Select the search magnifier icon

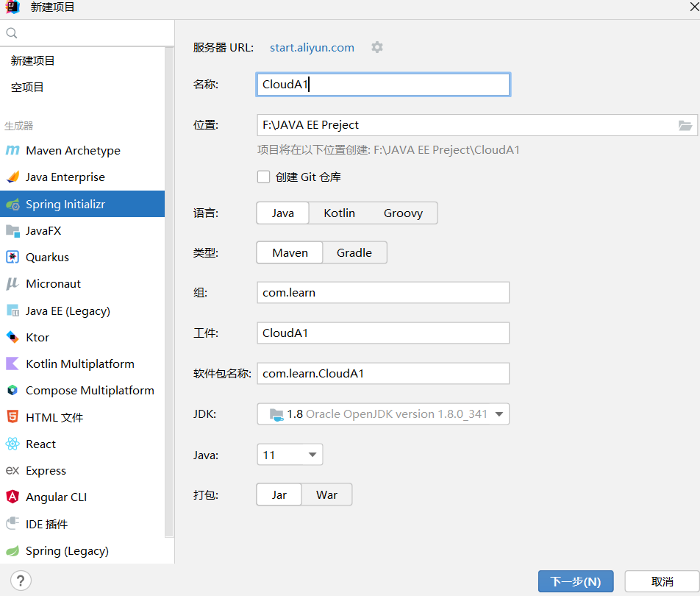(12, 33)
